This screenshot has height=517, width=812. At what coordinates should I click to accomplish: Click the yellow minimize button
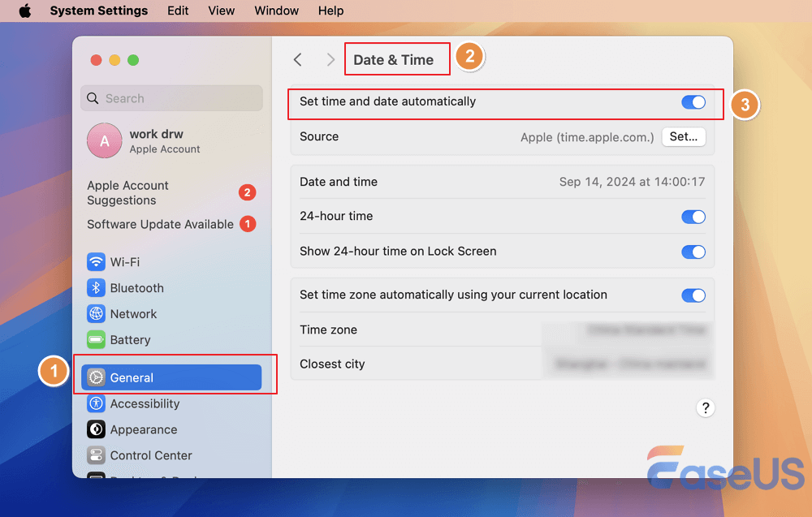[114, 60]
